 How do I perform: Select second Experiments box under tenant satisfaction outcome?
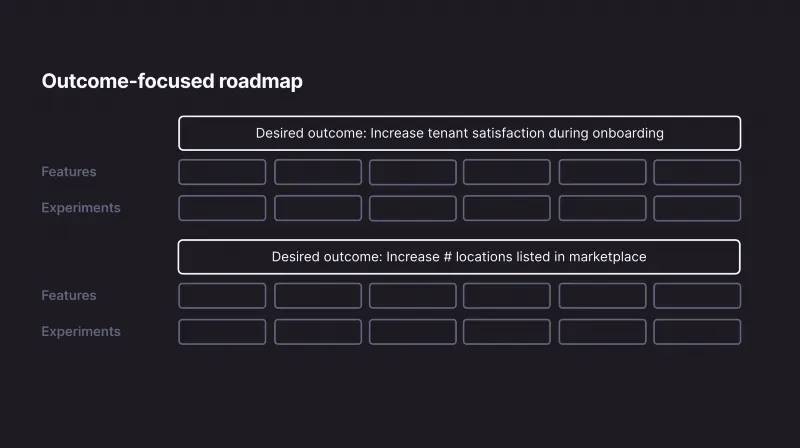318,208
